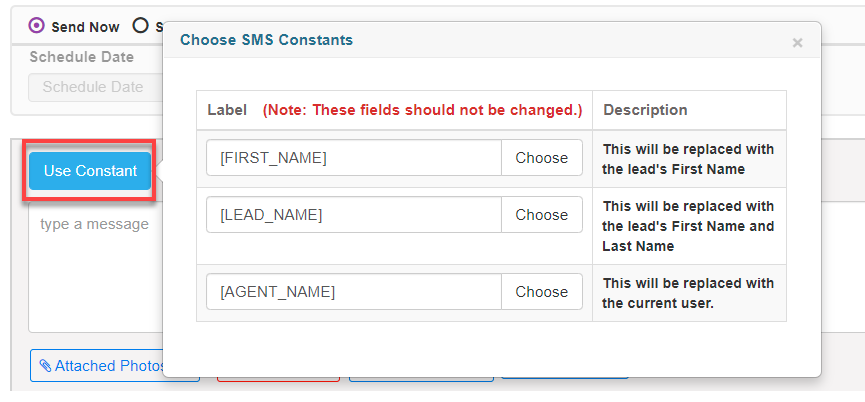Close the Choose SMS Constants dialog
The width and height of the screenshot is (865, 402).
[x=797, y=43]
